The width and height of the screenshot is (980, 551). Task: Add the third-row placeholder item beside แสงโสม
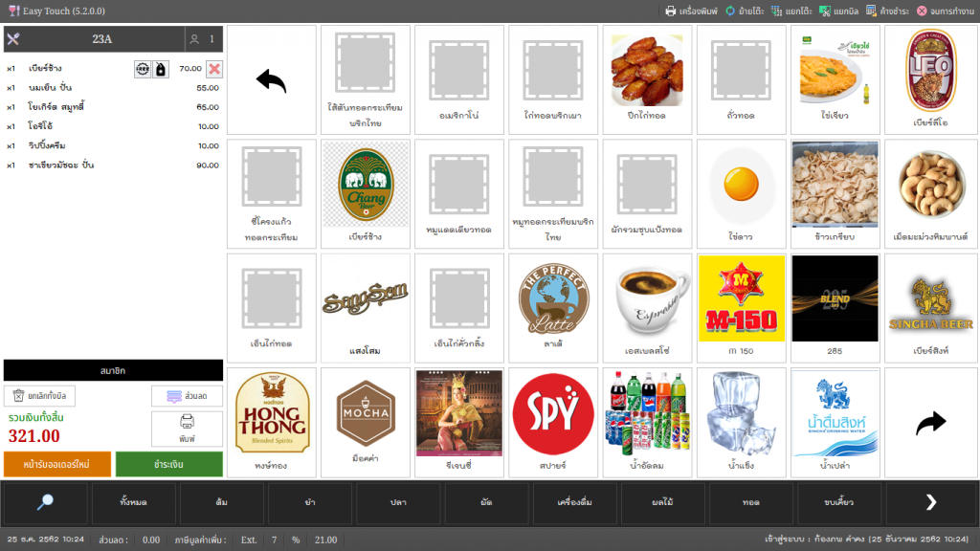(x=459, y=308)
